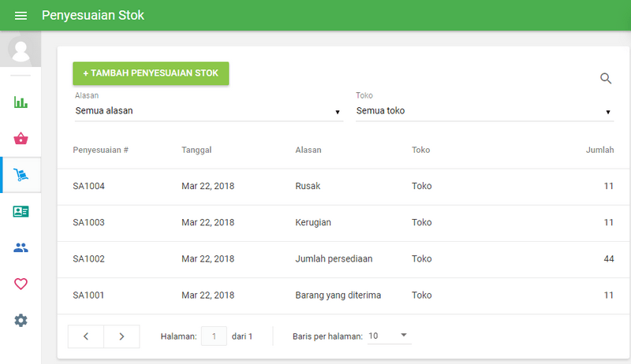Viewport: 631px width, 364px height.
Task: Select the inventory hand truck icon
Action: coord(21,175)
